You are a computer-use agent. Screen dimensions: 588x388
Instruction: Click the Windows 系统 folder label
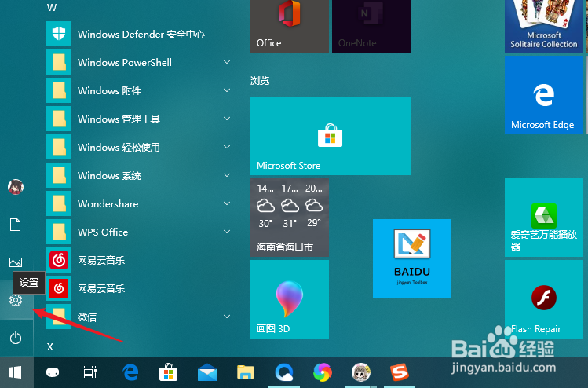(x=109, y=176)
